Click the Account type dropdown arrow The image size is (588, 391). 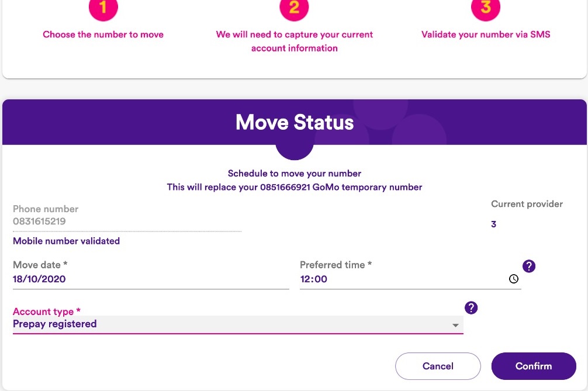[x=455, y=326]
